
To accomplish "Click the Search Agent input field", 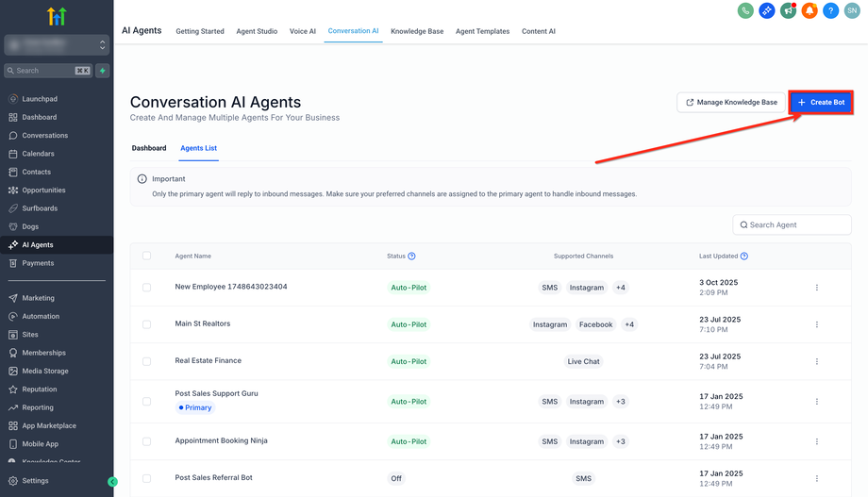I will (x=798, y=225).
